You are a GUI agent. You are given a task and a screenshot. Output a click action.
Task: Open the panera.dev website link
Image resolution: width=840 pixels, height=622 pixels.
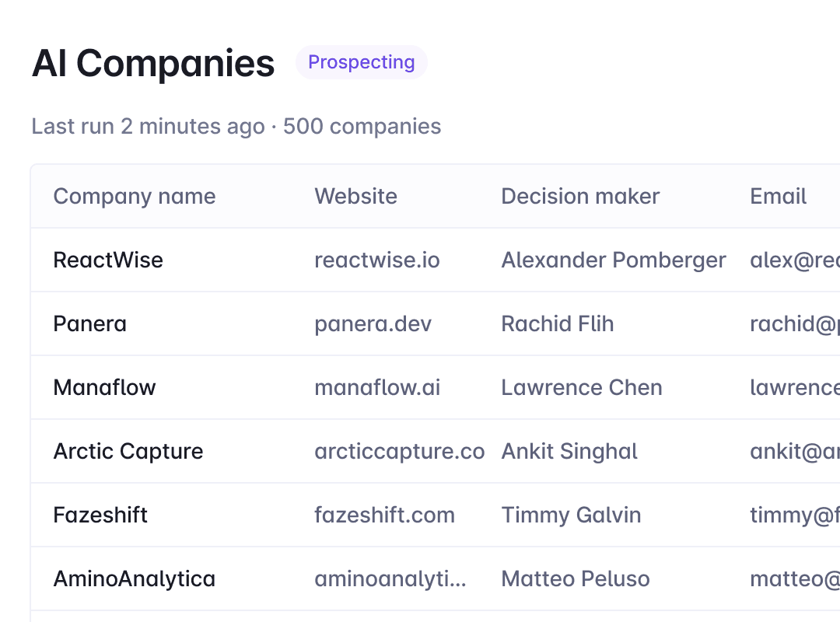click(x=373, y=323)
